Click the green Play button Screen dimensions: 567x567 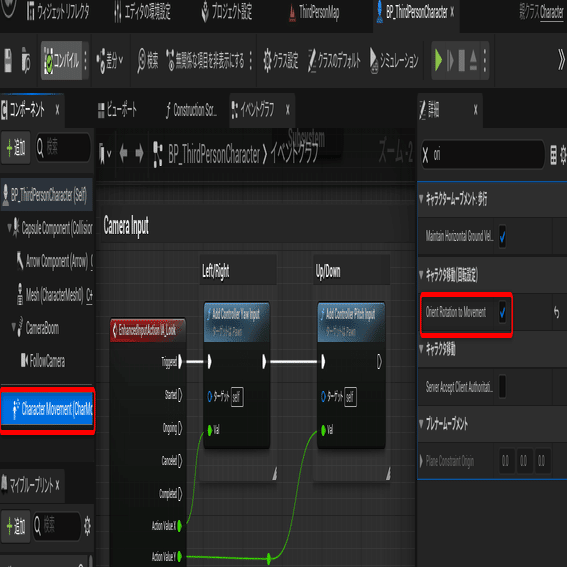(x=438, y=60)
